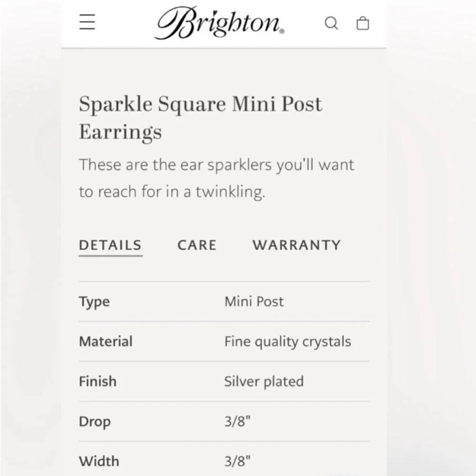The height and width of the screenshot is (476, 476).
Task: Click the search magnifier icon
Action: pyautogui.click(x=331, y=23)
